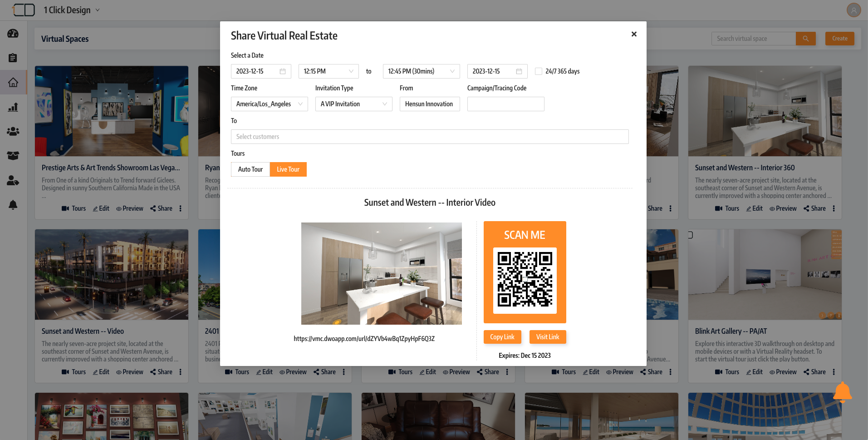This screenshot has width=868, height=440.
Task: Open Tours for Prestige Arts showroom
Action: click(x=74, y=208)
